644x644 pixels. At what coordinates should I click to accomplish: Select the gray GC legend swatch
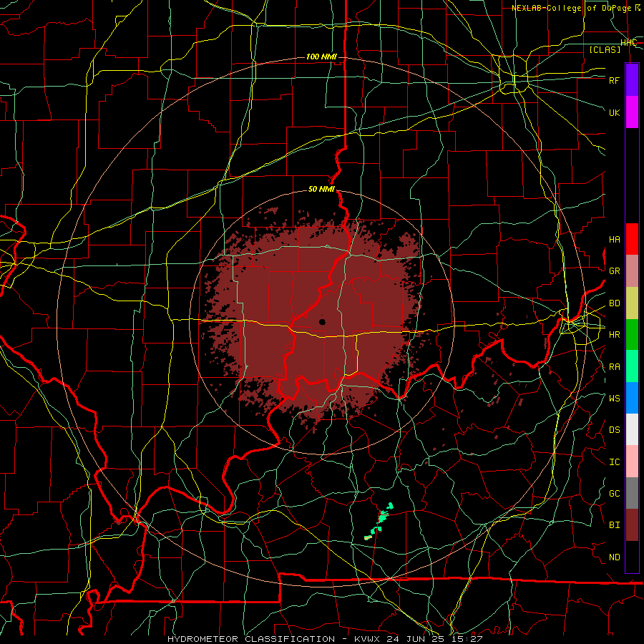coord(632,493)
